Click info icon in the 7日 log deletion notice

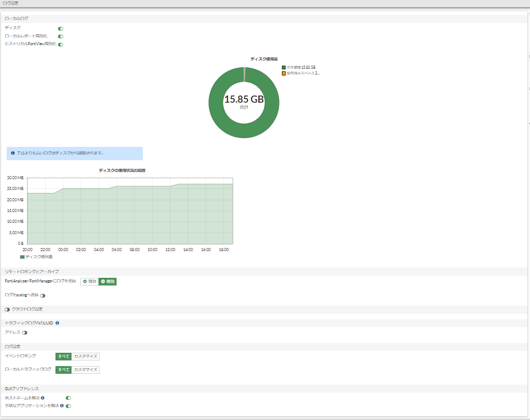13,153
